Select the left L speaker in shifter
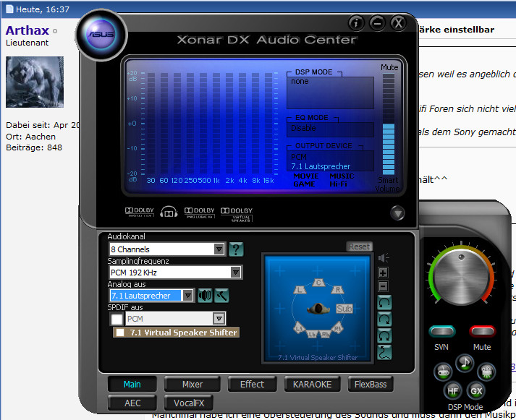The image size is (516, 420). [300, 290]
